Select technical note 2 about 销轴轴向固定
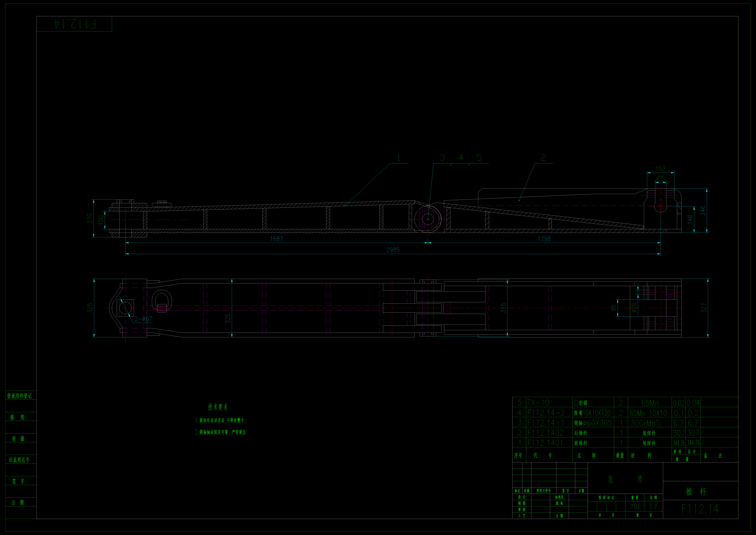Image resolution: width=756 pixels, height=535 pixels. (221, 432)
